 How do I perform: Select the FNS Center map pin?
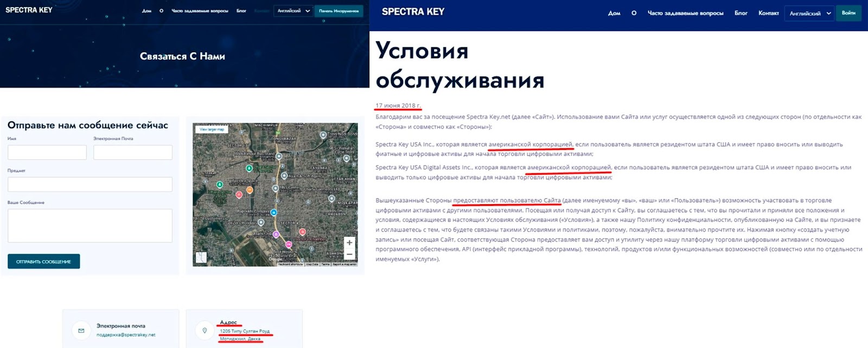tap(277, 187)
